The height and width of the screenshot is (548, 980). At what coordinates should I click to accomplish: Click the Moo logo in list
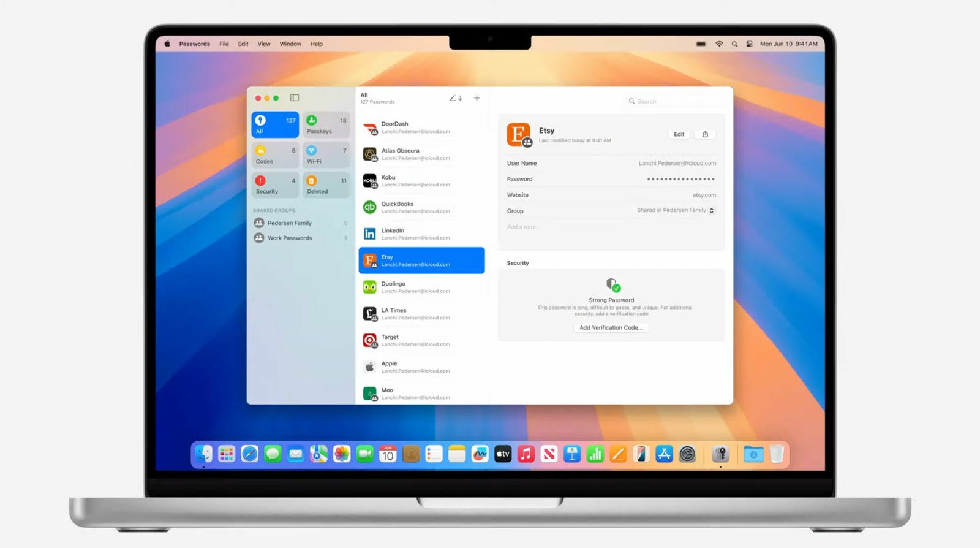pos(369,394)
